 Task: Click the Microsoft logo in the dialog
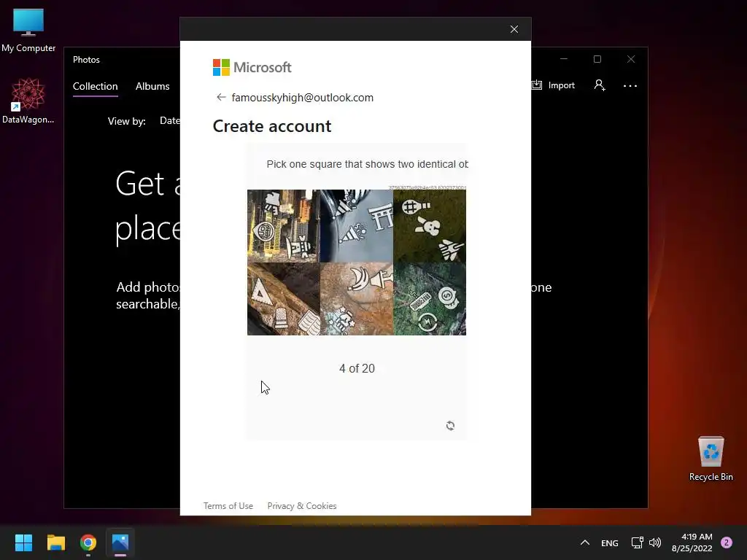click(x=252, y=68)
